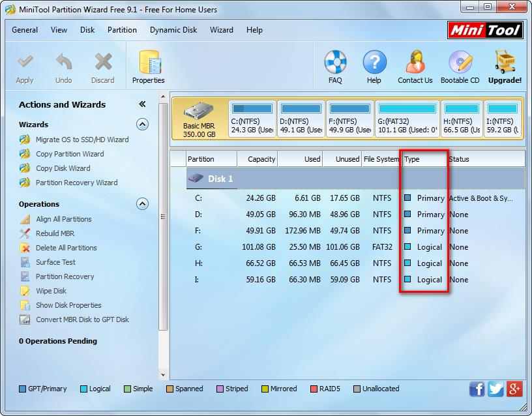Click the Rebuild MBR link
The width and height of the screenshot is (532, 416).
pos(55,233)
